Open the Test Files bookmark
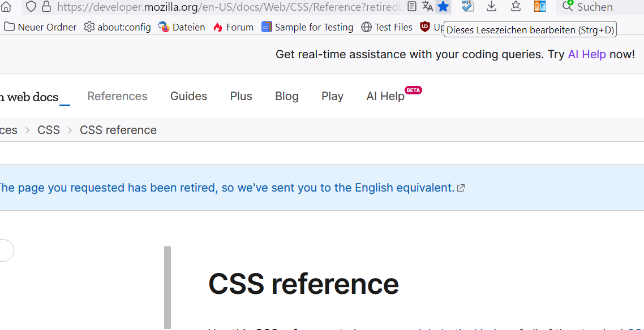The height and width of the screenshot is (330, 644). (387, 27)
